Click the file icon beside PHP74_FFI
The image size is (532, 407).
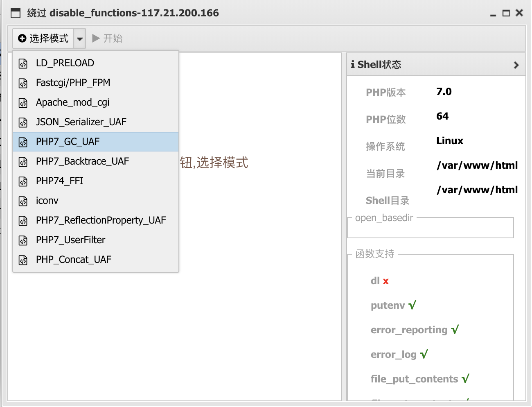coord(23,181)
